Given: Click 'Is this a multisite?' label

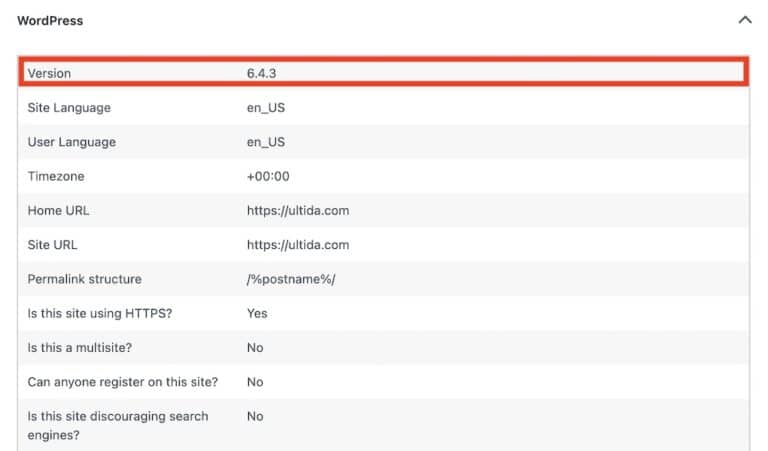Looking at the screenshot, I should pyautogui.click(x=80, y=348).
